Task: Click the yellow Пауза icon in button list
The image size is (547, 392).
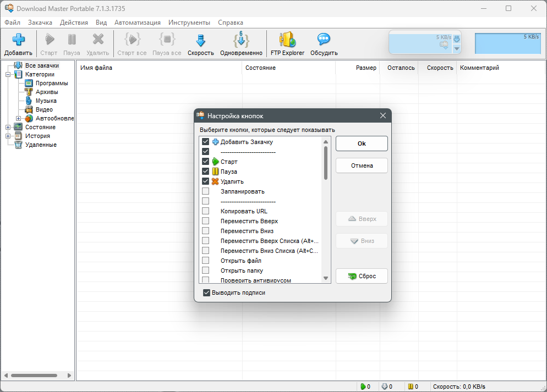Action: pyautogui.click(x=216, y=172)
